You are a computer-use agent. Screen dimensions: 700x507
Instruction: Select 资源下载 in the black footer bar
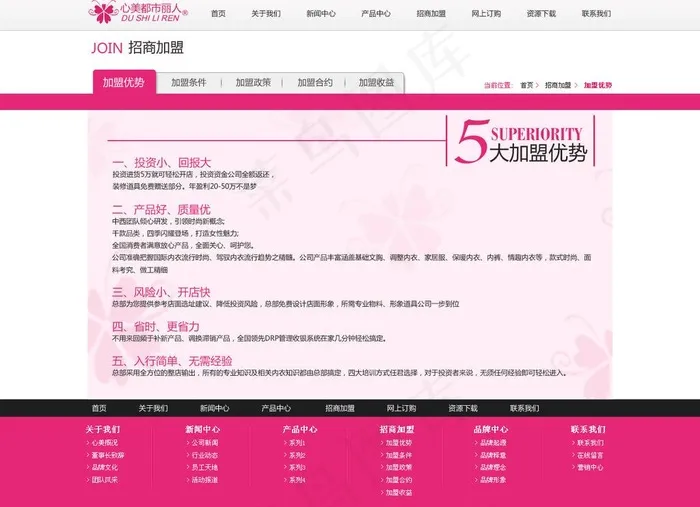pos(463,408)
